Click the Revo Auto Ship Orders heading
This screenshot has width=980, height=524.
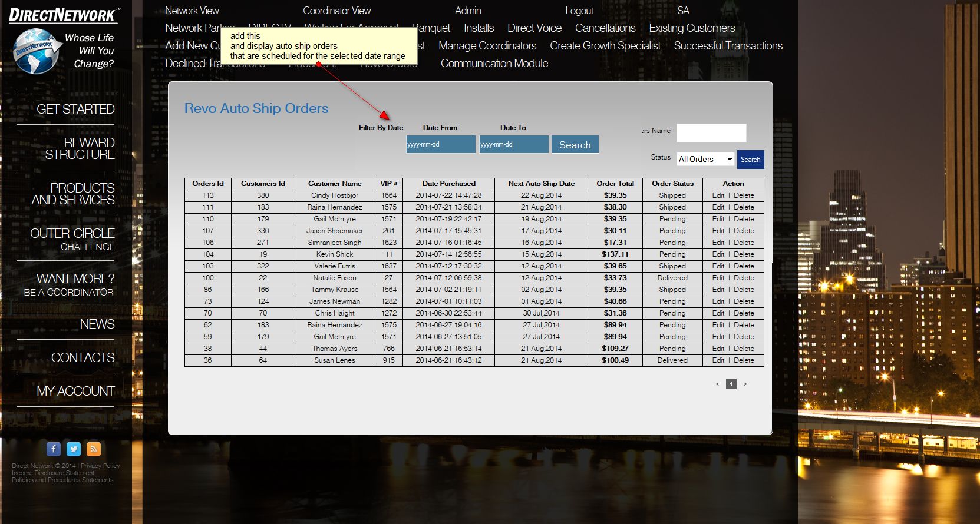(x=256, y=108)
